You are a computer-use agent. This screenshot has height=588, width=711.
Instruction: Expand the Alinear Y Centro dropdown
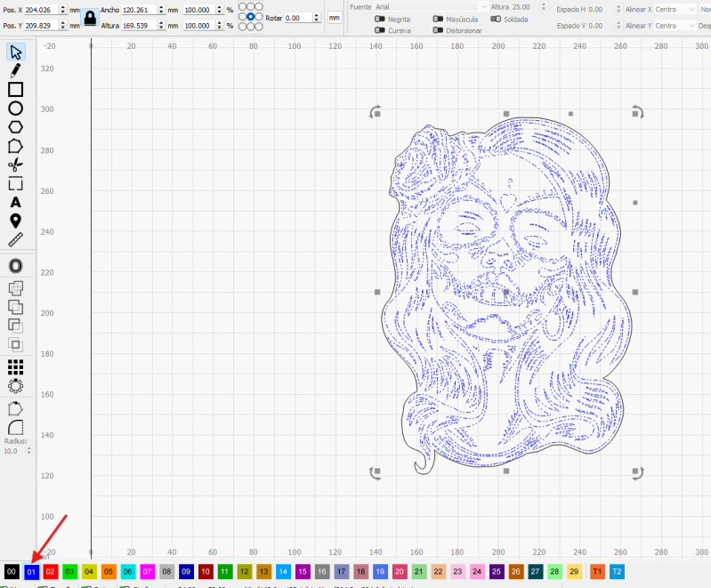click(x=673, y=26)
